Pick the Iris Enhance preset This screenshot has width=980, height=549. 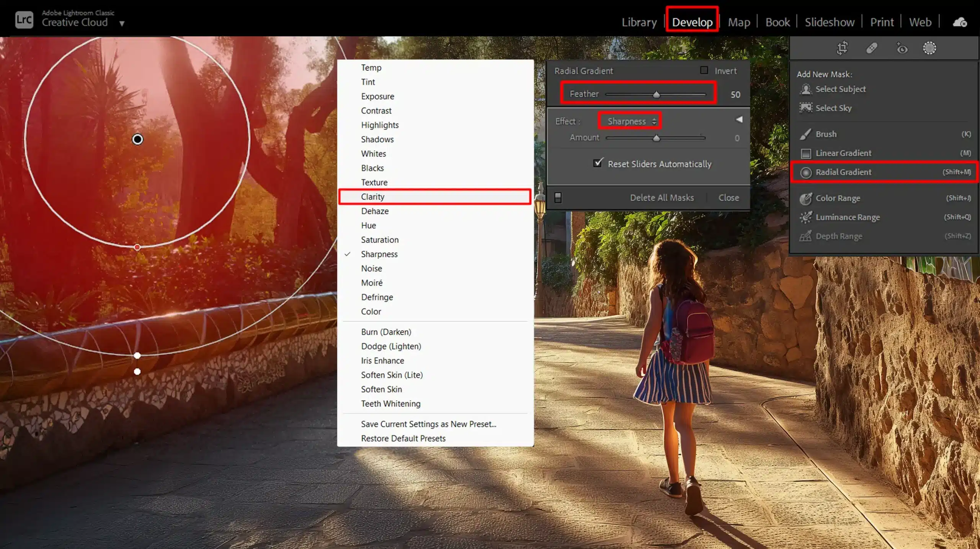435,361
